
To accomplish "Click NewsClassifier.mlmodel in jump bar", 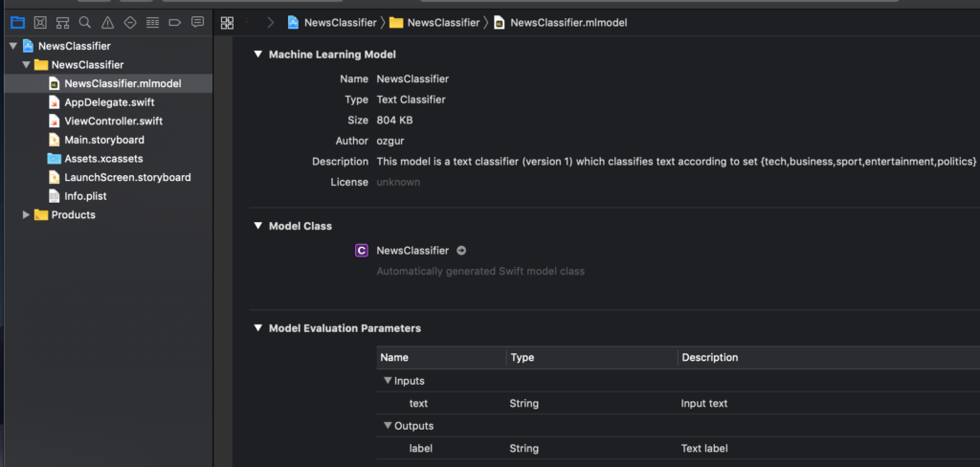I will click(568, 23).
